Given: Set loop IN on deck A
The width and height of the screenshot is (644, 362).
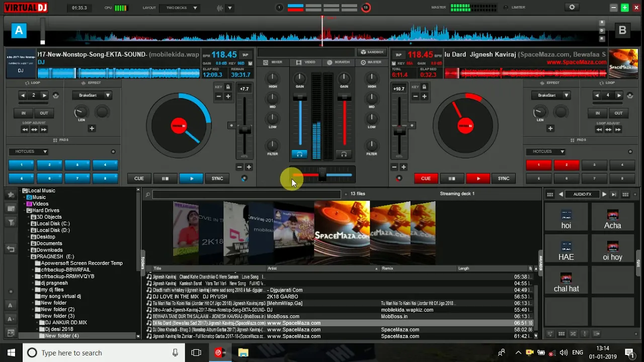Looking at the screenshot, I should point(23,113).
